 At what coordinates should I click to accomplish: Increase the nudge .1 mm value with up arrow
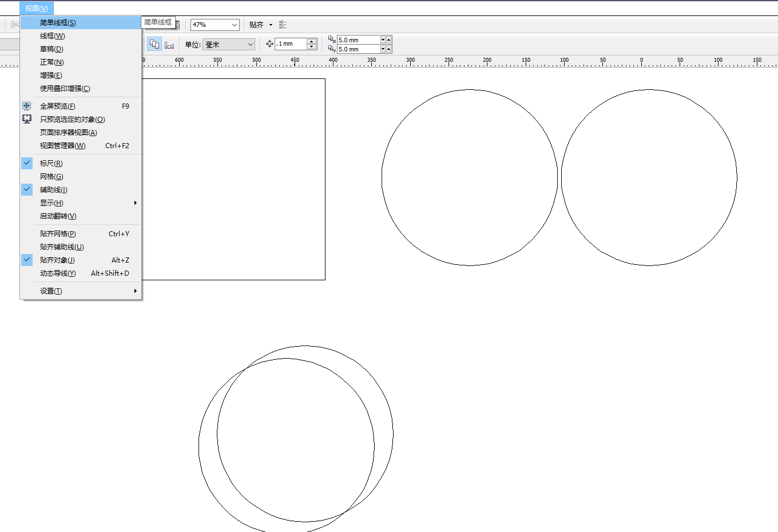click(x=312, y=41)
